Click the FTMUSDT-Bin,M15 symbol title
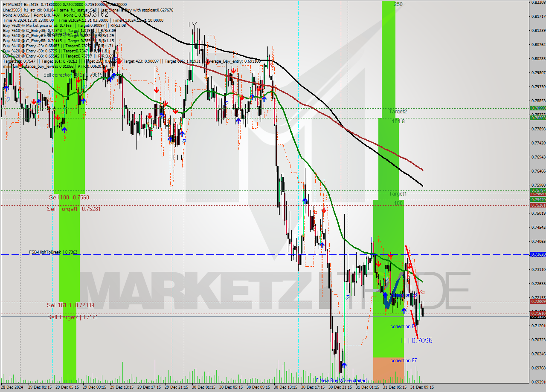 pyautogui.click(x=20, y=4)
